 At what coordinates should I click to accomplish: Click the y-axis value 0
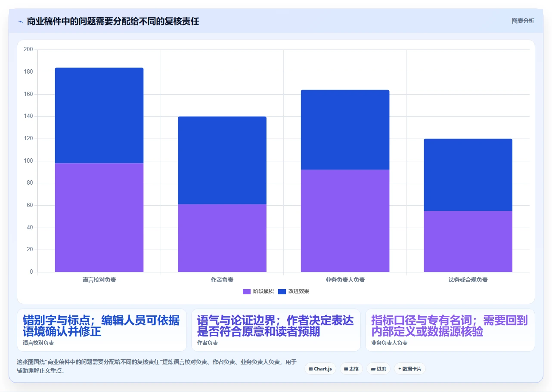[31, 272]
